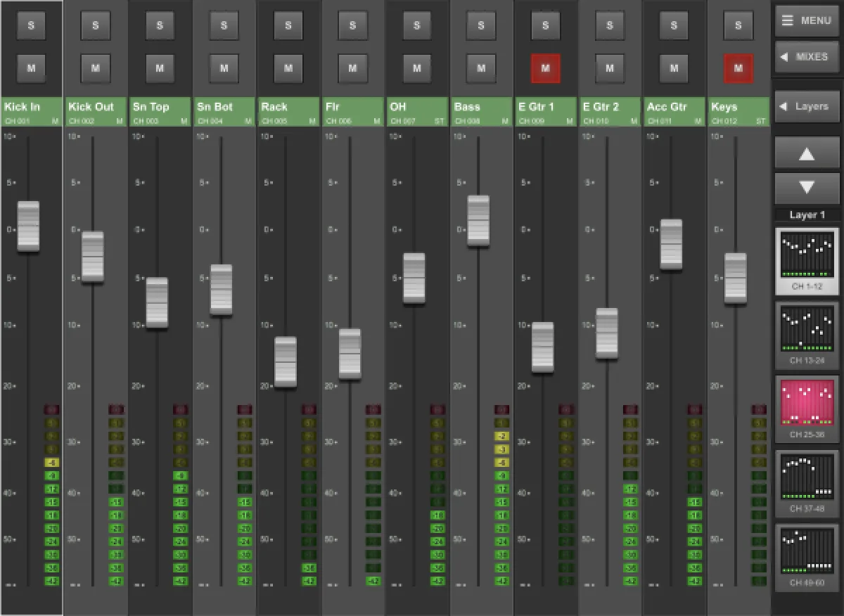
Task: Solo the Keys channel
Action: point(738,25)
